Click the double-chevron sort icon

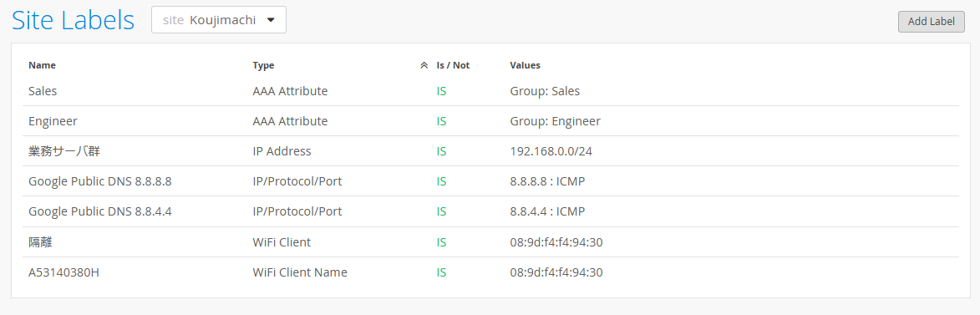[x=424, y=65]
